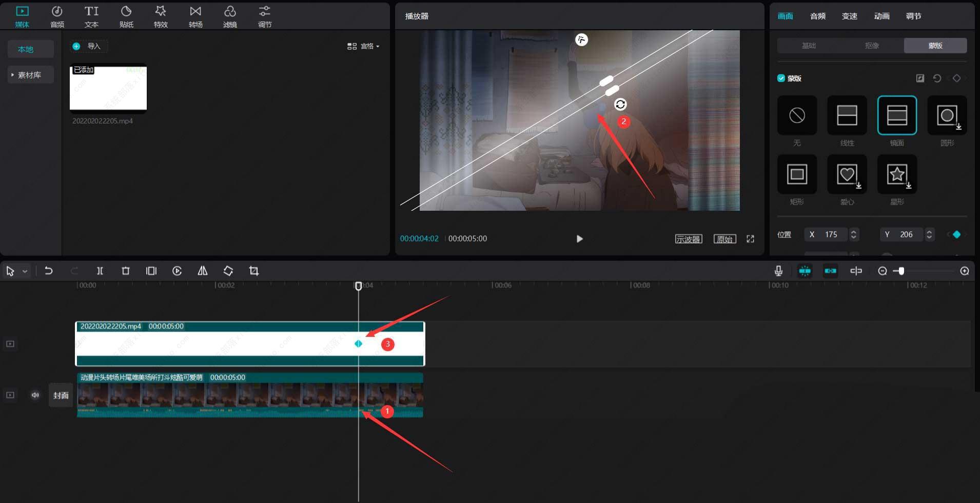The height and width of the screenshot is (503, 980).
Task: Switch to the 音频 tab in right panel
Action: (817, 16)
